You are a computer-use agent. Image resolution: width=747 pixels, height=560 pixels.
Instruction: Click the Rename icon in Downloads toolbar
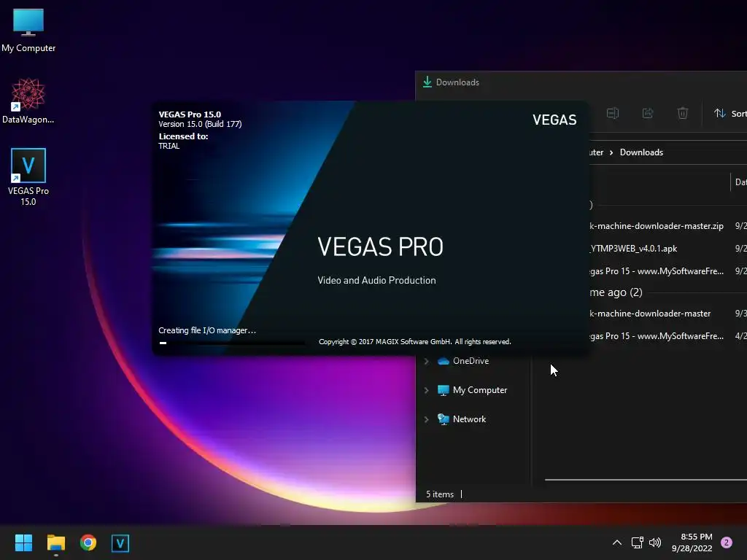(x=613, y=113)
